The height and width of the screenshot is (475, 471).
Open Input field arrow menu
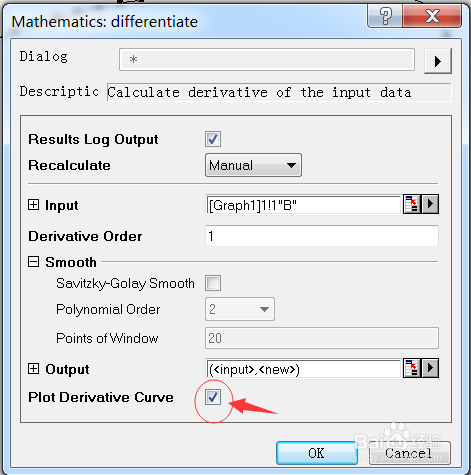coord(430,204)
